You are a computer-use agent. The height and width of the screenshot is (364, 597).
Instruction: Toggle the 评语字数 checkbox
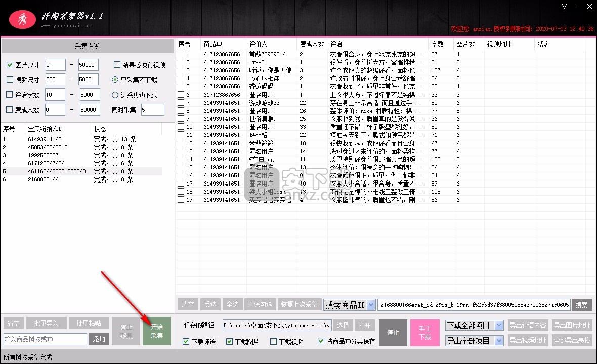coord(10,95)
